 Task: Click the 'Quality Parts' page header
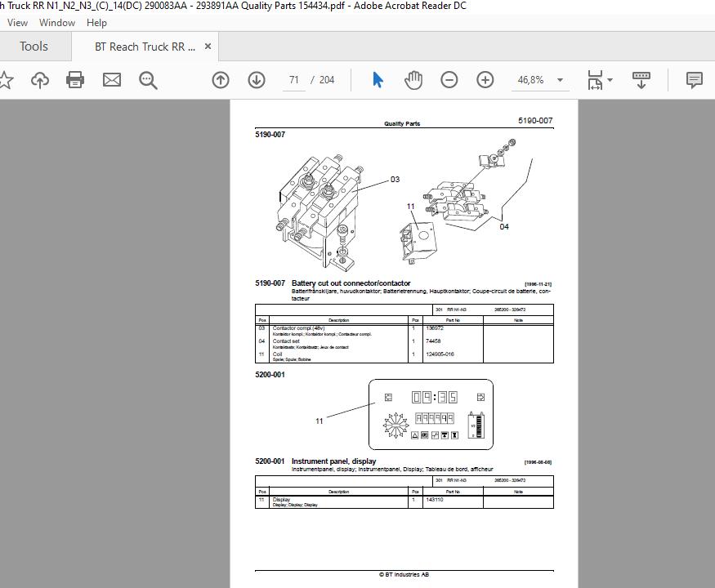pyautogui.click(x=402, y=123)
